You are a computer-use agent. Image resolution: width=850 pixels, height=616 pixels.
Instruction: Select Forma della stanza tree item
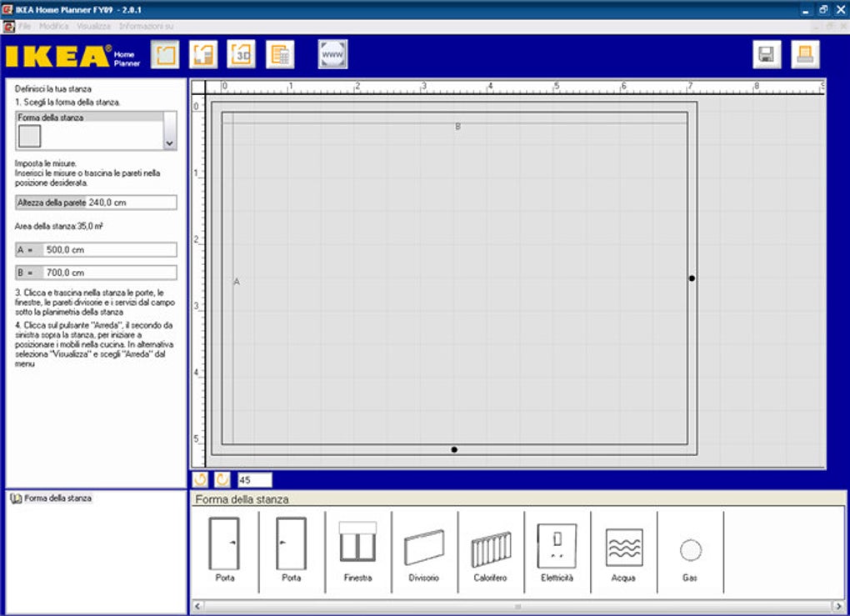click(x=57, y=498)
